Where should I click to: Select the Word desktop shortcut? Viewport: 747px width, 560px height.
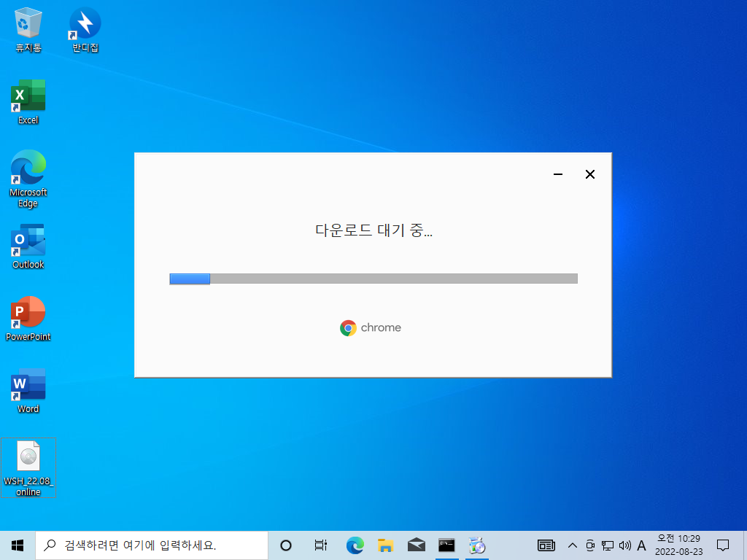pyautogui.click(x=28, y=391)
